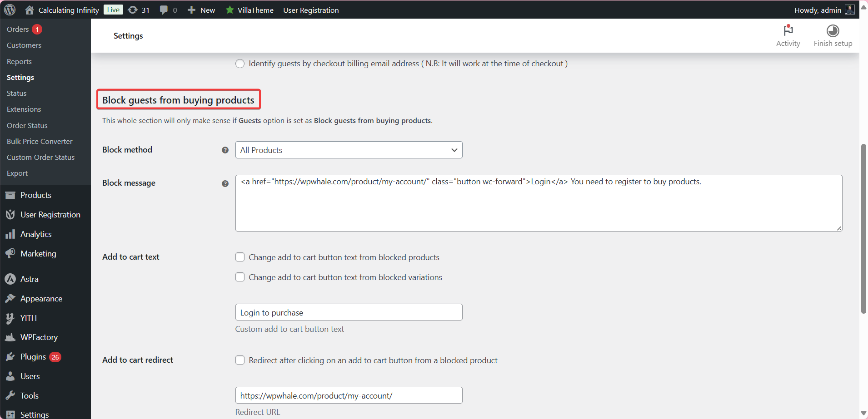Image resolution: width=868 pixels, height=419 pixels.
Task: Click the bottom Settings sidebar icon
Action: (10, 414)
